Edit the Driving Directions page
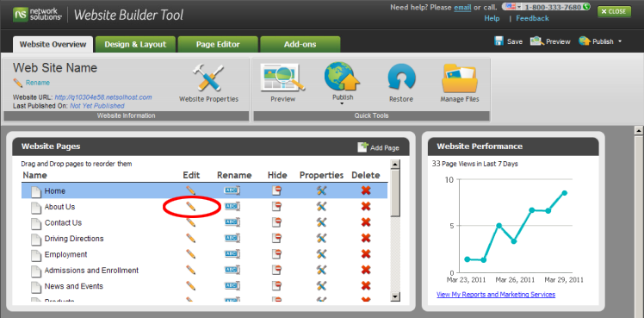This screenshot has width=644, height=318. tap(190, 239)
